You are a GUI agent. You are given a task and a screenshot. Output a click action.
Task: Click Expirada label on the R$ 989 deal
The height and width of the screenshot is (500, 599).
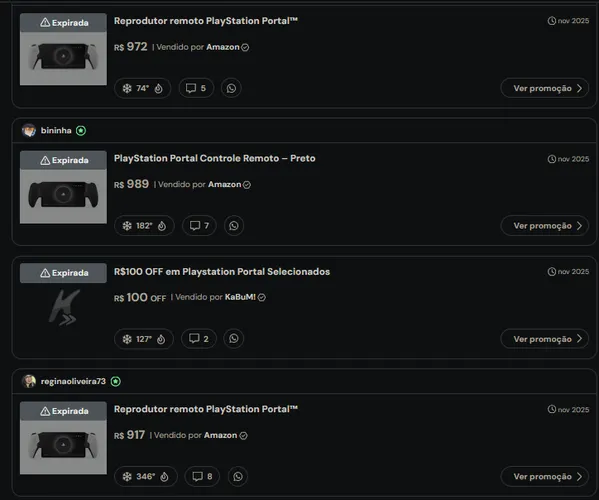tap(63, 160)
